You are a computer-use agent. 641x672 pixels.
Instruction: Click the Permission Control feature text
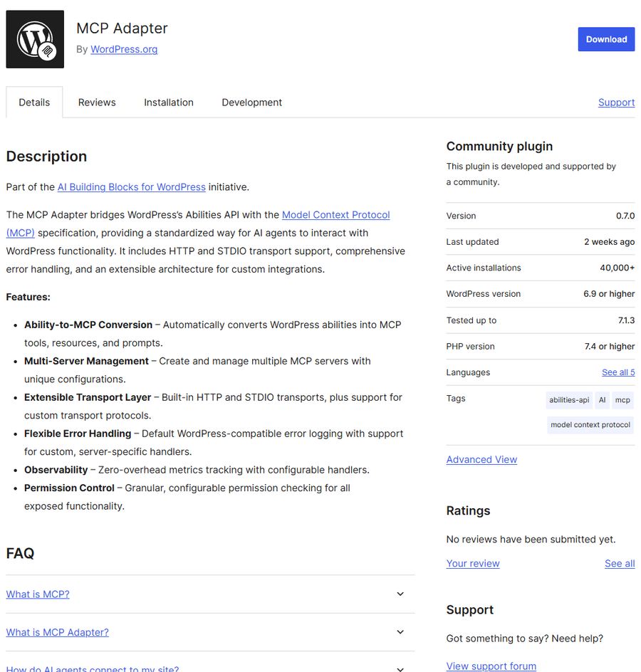(x=69, y=488)
